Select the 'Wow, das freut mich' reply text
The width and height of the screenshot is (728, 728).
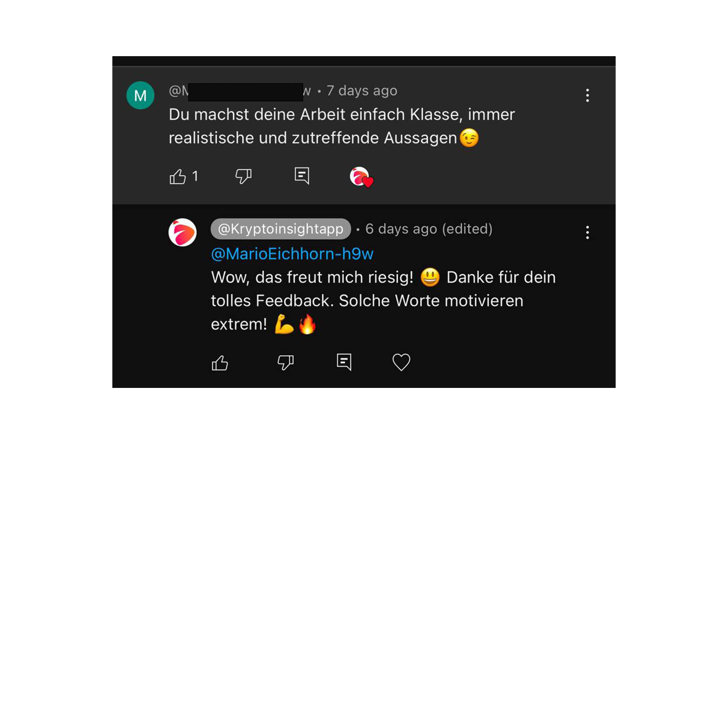pos(383,301)
